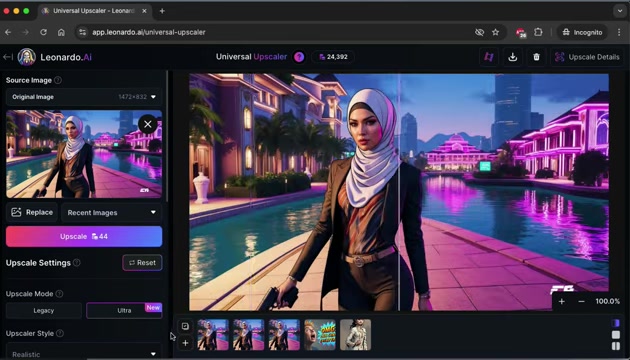Select Legacy upscale mode

44,311
